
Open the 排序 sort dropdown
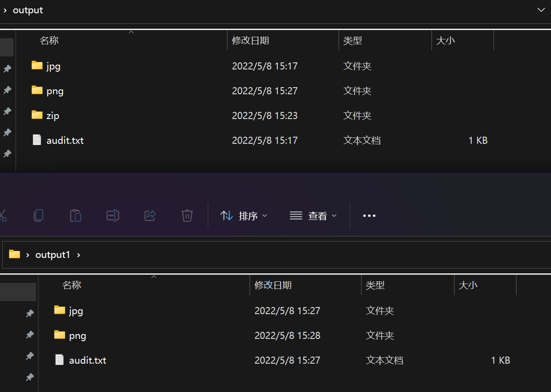tap(244, 215)
